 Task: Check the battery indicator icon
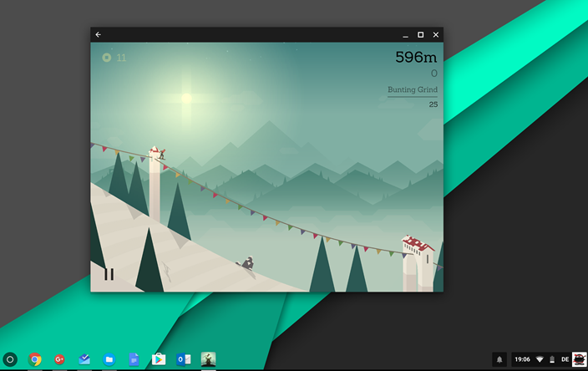tap(552, 359)
